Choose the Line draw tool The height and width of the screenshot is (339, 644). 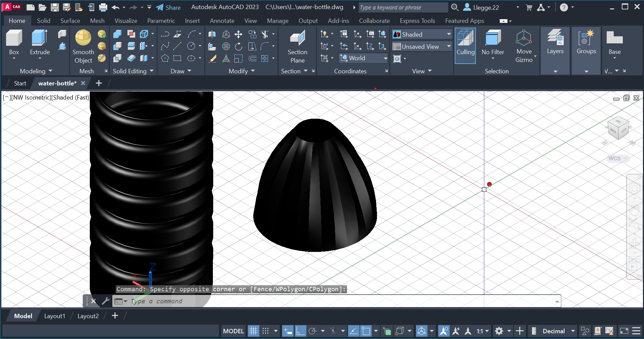coord(178,46)
